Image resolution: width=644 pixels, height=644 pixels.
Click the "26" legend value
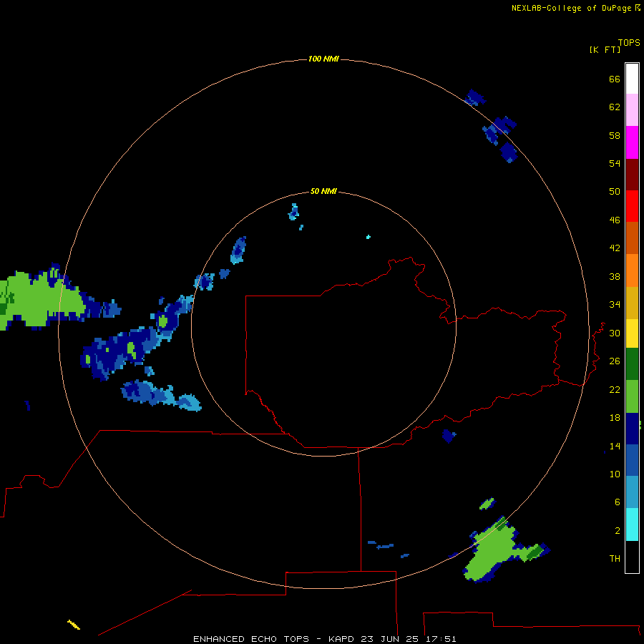click(x=615, y=361)
